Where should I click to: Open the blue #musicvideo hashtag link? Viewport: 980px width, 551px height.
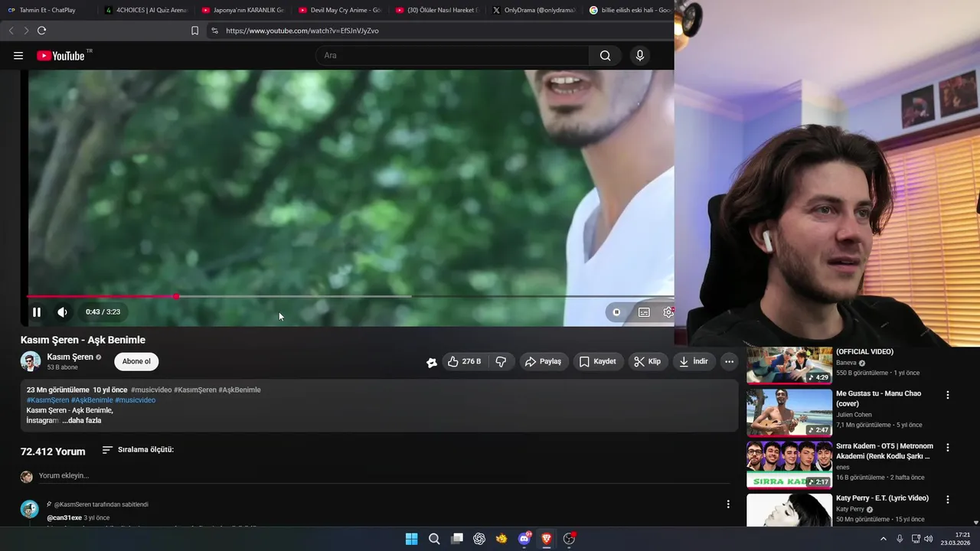[x=135, y=400]
